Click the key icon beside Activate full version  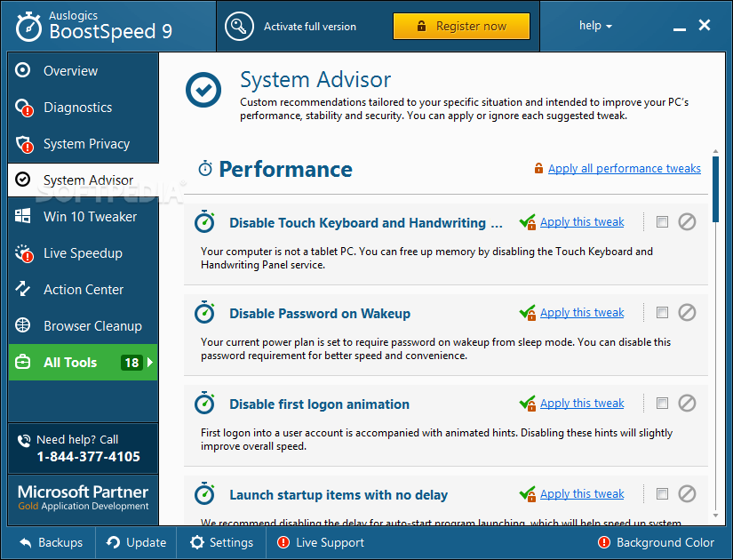coord(239,27)
